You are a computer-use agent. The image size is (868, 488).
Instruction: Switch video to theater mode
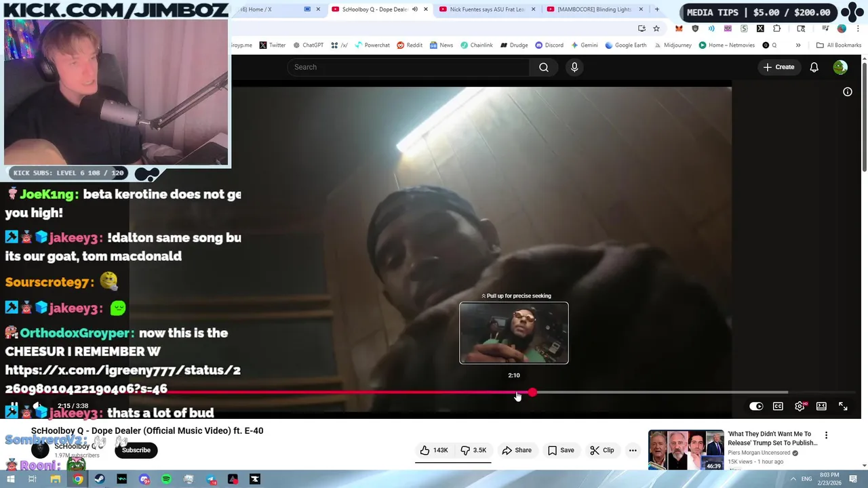[x=821, y=406]
